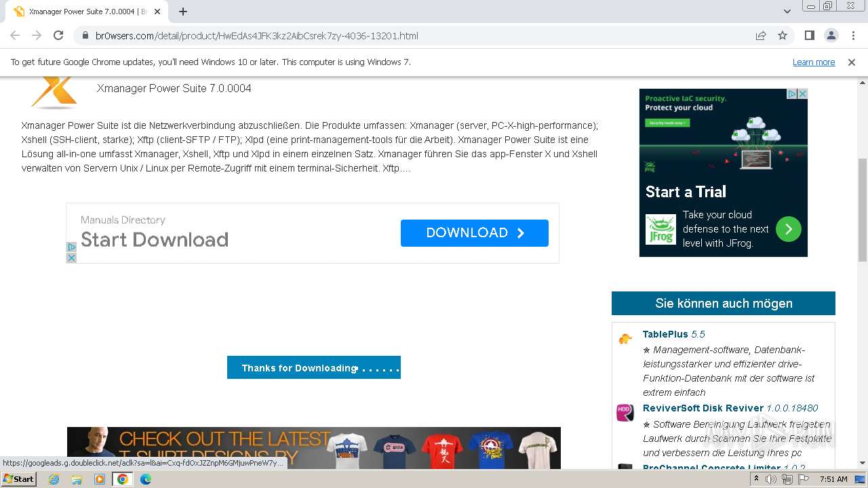Open a new tab

pyautogui.click(x=182, y=12)
